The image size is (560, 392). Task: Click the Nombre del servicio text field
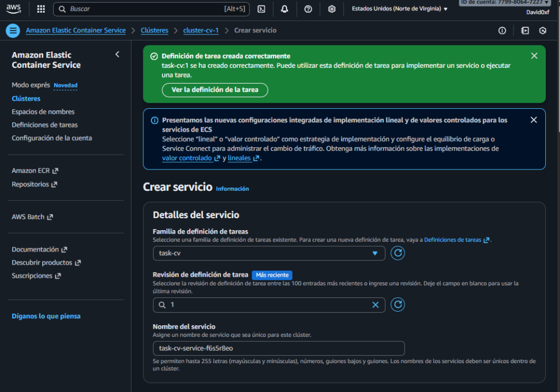coord(278,348)
